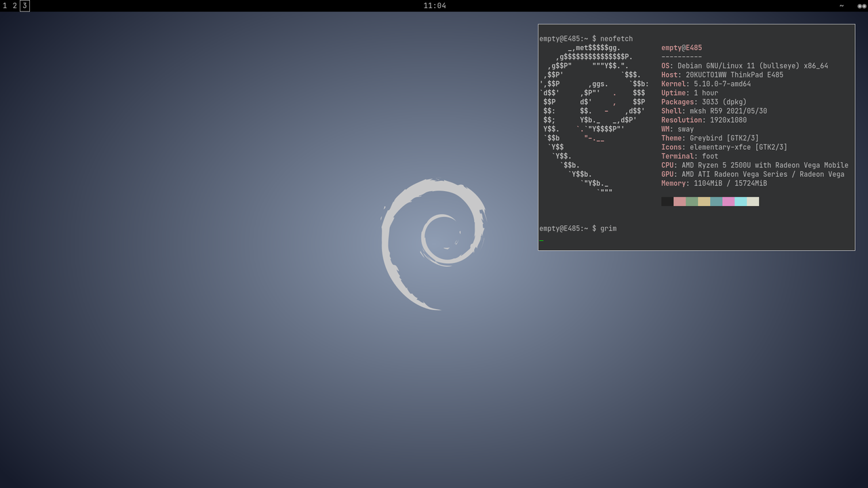
Task: Click the double-circle tray icon in bar
Action: 862,5
